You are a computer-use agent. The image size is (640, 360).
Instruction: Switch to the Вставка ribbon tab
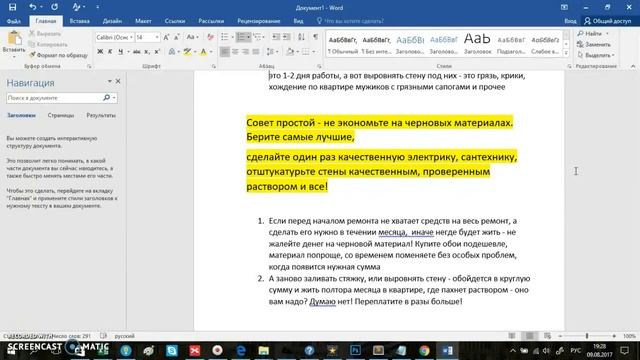coord(80,21)
